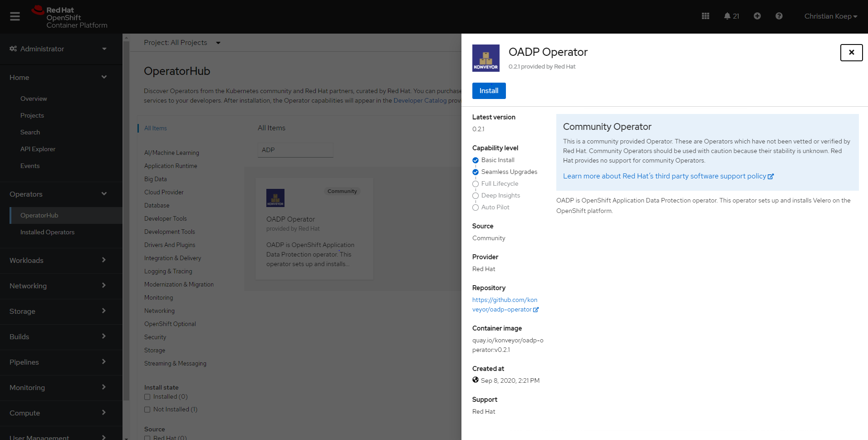Check the Installed (0) filter
Image resolution: width=868 pixels, height=440 pixels.
pyautogui.click(x=147, y=396)
